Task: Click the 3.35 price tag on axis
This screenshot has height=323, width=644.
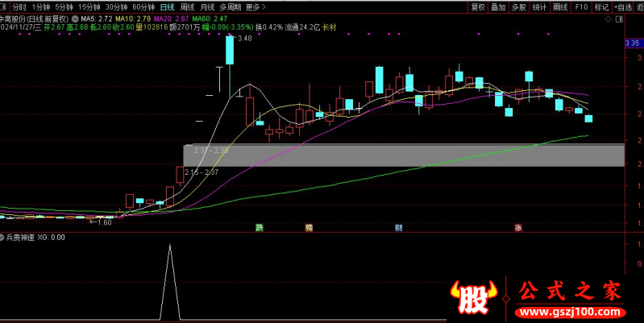Action: tap(631, 43)
